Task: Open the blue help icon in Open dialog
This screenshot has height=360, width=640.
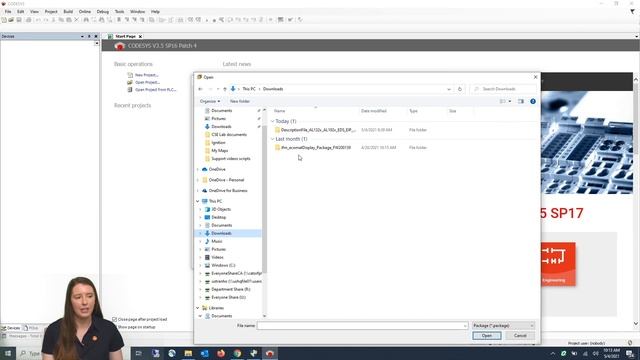Action: [533, 101]
